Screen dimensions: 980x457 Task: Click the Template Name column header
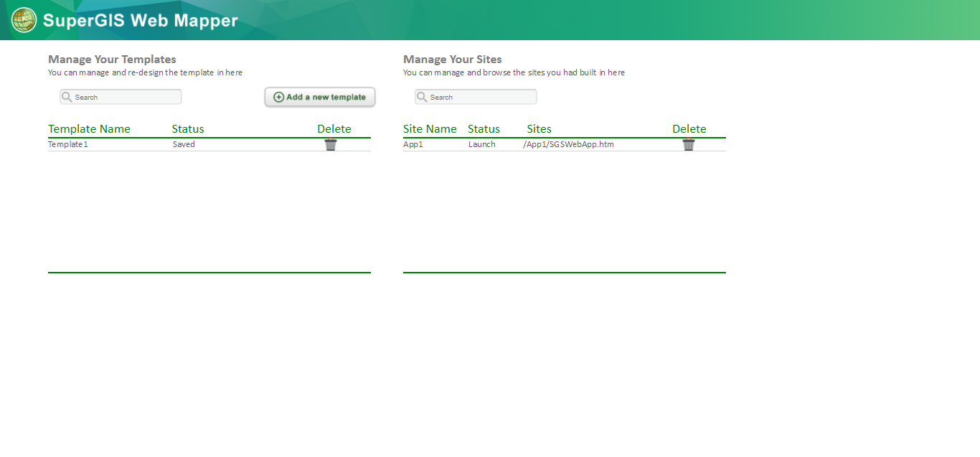click(89, 129)
